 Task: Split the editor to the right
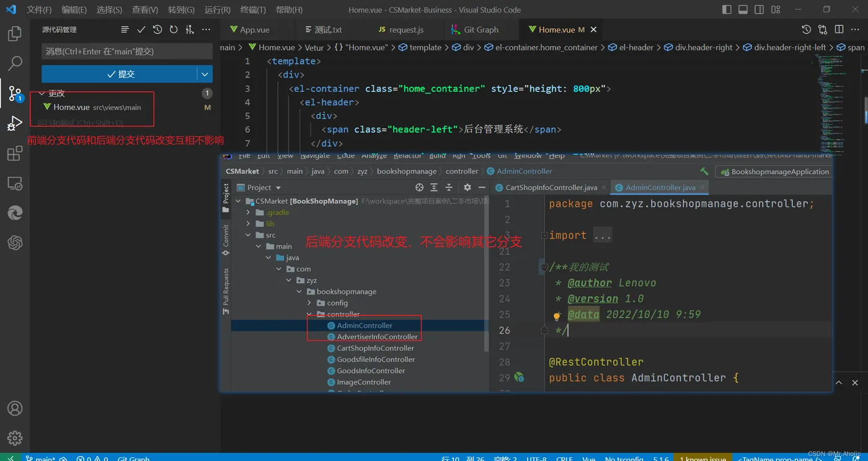pos(839,29)
